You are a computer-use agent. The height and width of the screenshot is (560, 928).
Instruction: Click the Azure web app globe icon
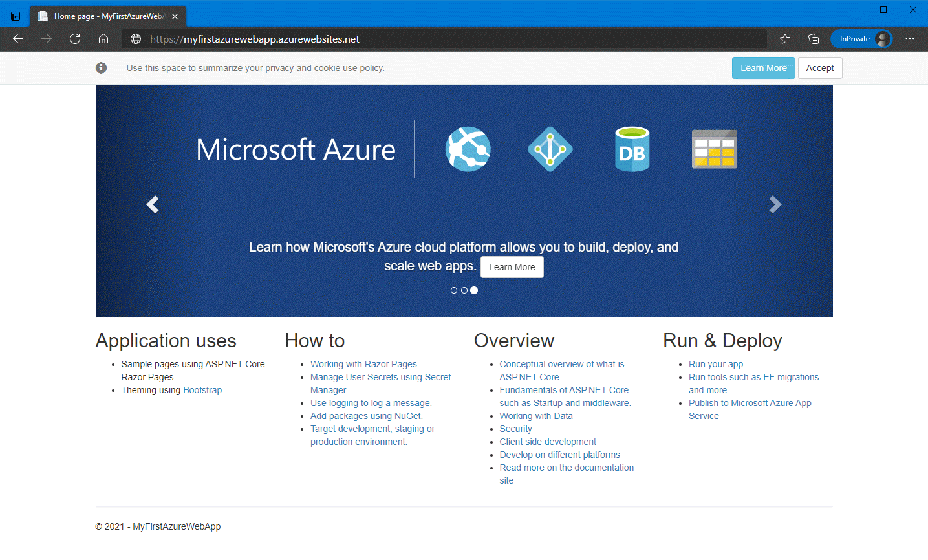(468, 149)
